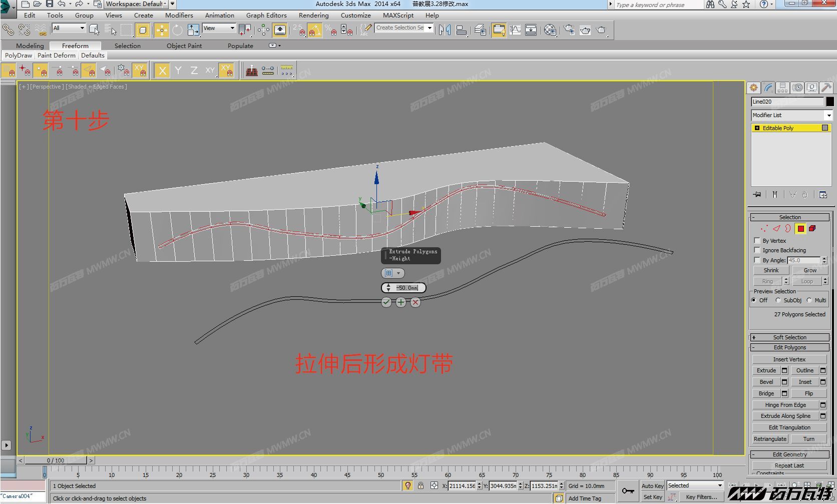
Task: Click the Mirror tool icon
Action: pos(444,30)
